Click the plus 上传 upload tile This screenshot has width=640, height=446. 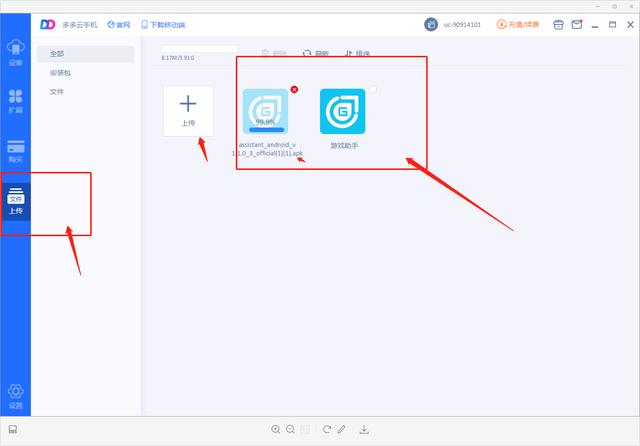tap(188, 111)
